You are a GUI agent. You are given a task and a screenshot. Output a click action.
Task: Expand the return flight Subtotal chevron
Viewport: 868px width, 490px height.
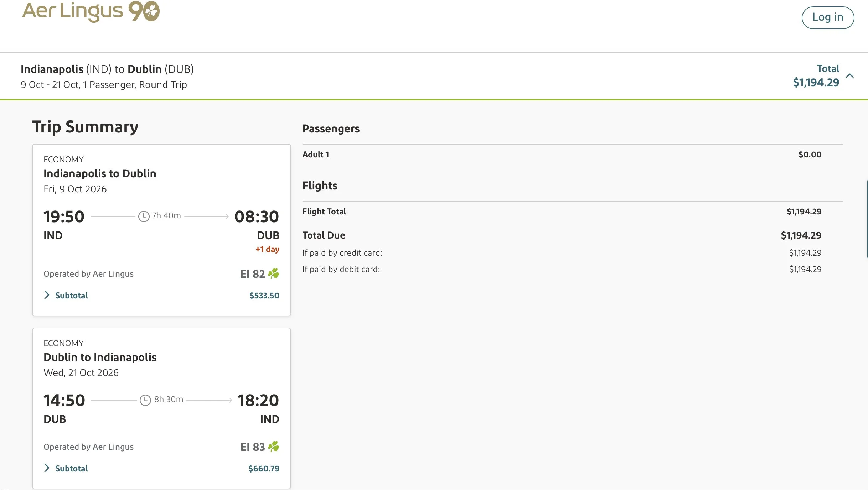pyautogui.click(x=47, y=468)
